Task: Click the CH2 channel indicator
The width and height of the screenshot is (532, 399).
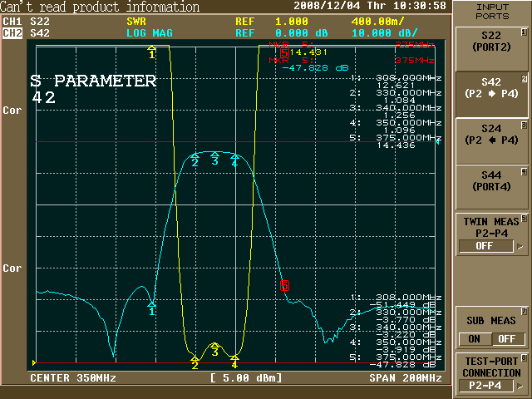Action: [x=12, y=33]
